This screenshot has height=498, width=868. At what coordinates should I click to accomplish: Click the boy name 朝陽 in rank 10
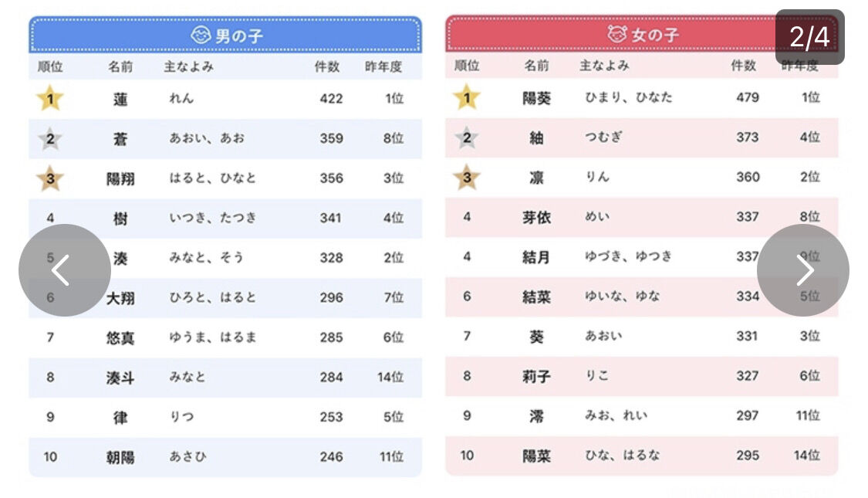[120, 457]
